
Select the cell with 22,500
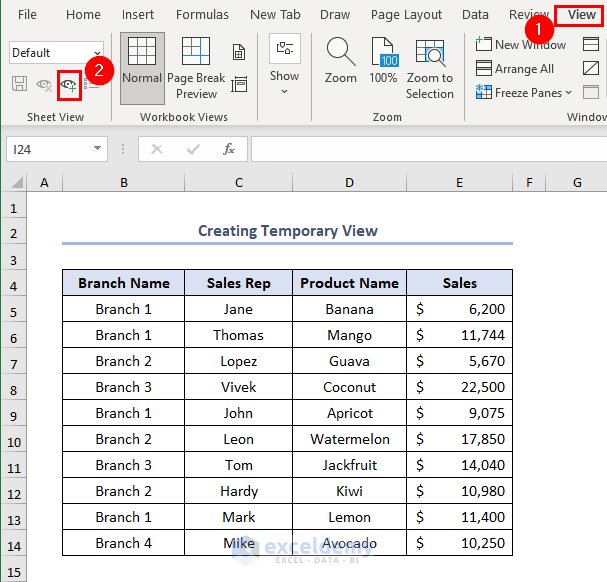[460, 387]
